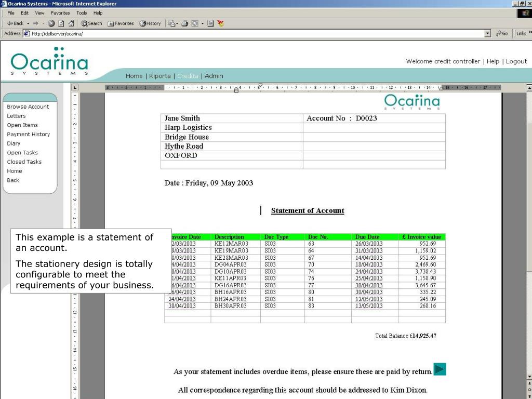
Task: Open the Favorites pane from the toolbar button
Action: (121, 23)
